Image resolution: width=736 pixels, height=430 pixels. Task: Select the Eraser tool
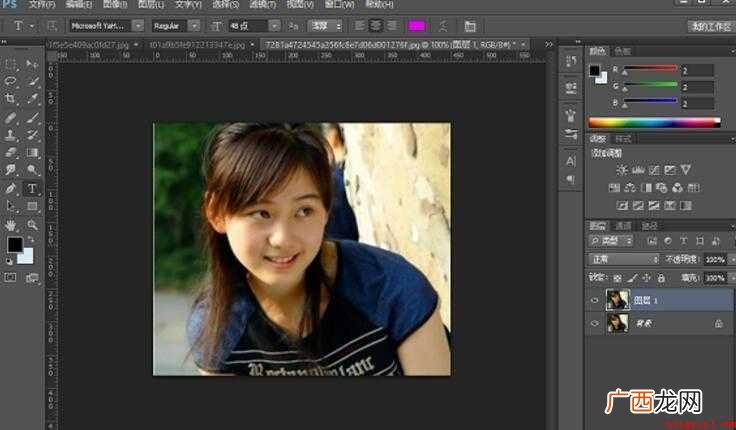pos(10,153)
